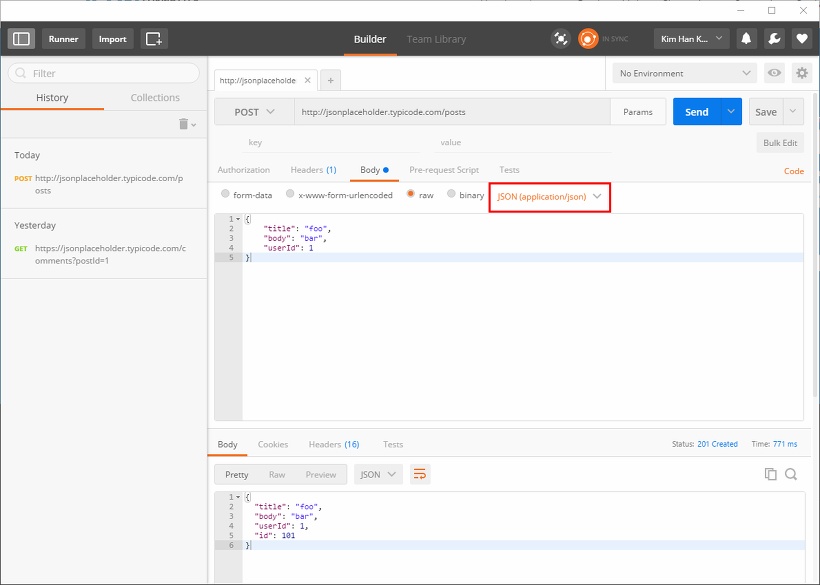Select the binary radio button
Viewport: 820px width, 585px height.
tap(451, 194)
